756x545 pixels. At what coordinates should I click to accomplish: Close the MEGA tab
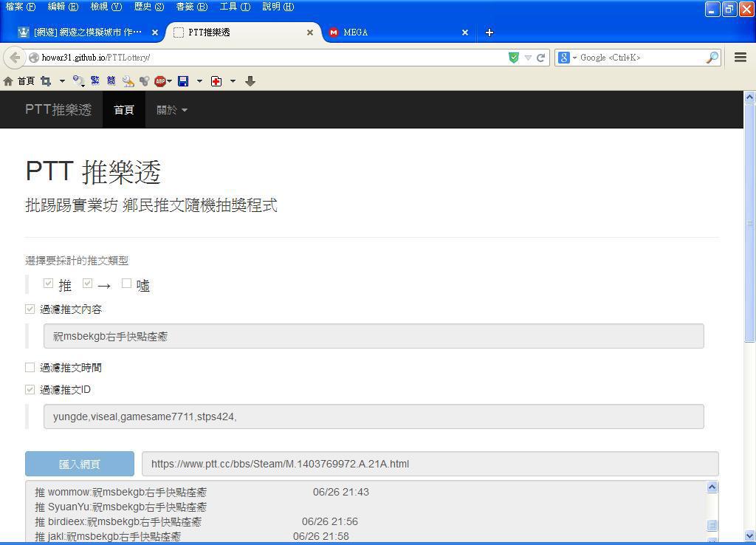(465, 32)
